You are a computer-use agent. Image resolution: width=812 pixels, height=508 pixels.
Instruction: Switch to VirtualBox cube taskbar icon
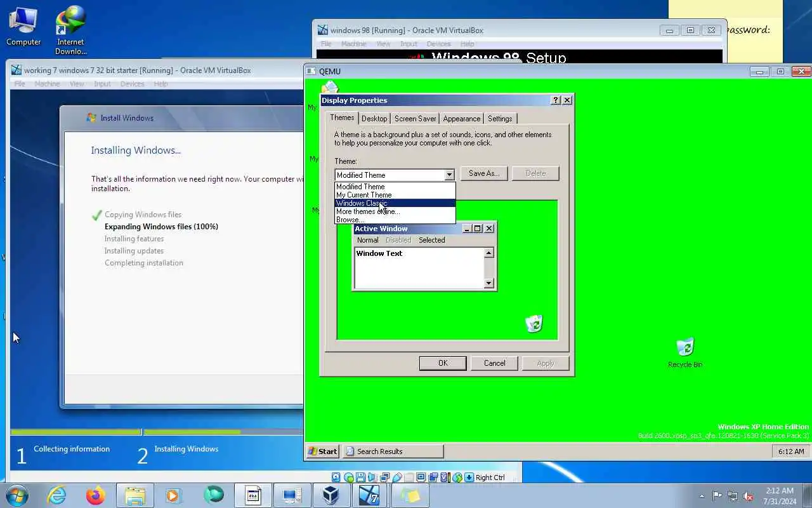(331, 495)
